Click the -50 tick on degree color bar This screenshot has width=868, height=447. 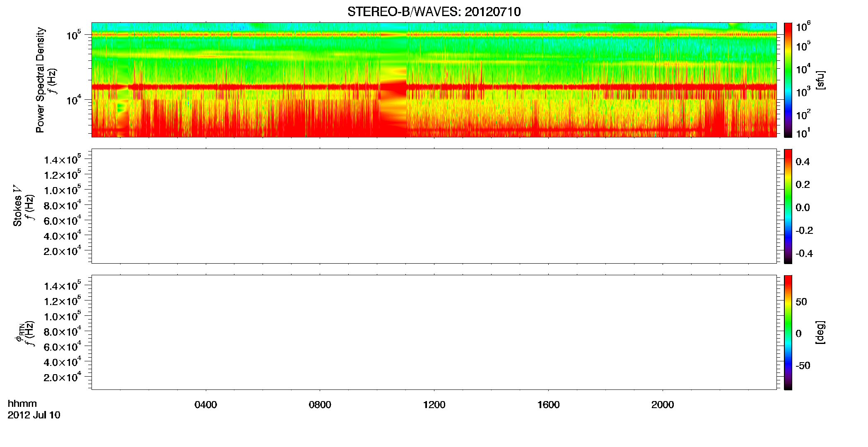[803, 366]
